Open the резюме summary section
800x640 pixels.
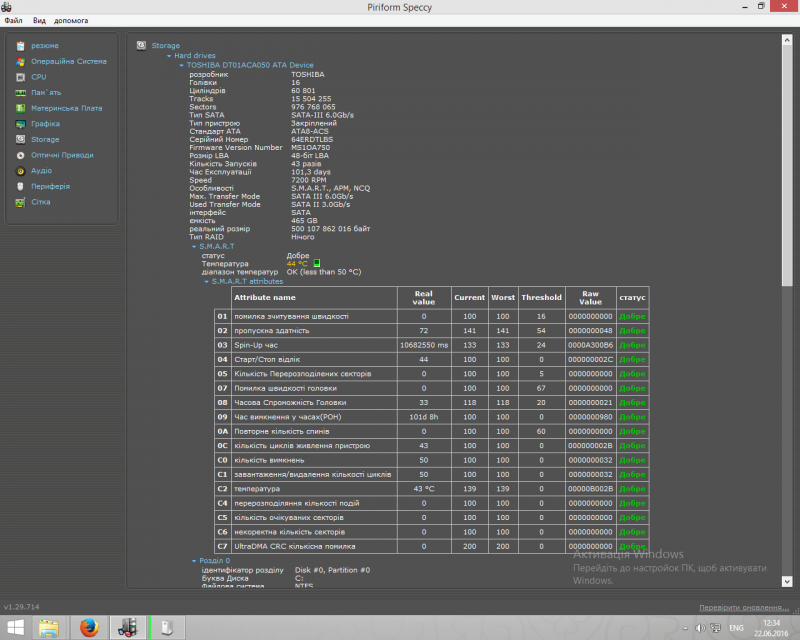[x=44, y=45]
